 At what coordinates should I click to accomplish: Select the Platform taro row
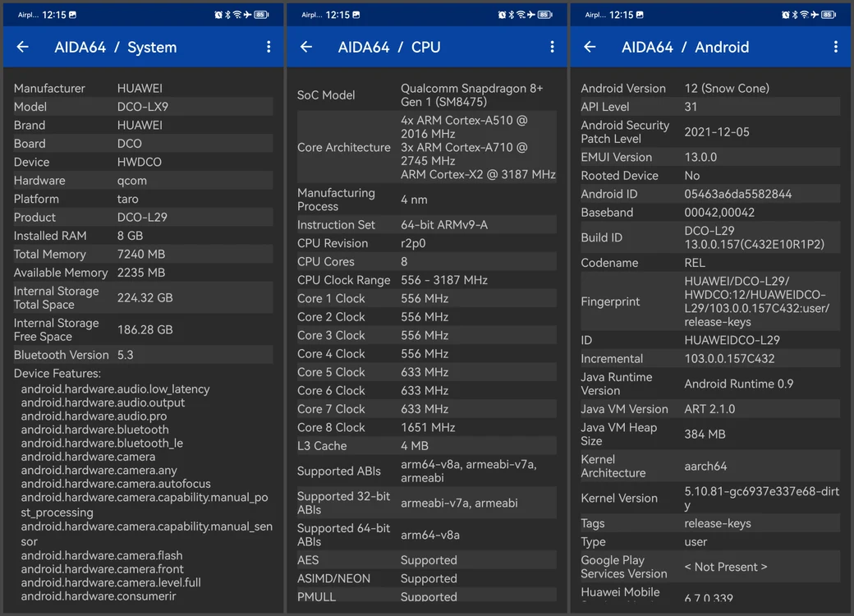click(143, 200)
